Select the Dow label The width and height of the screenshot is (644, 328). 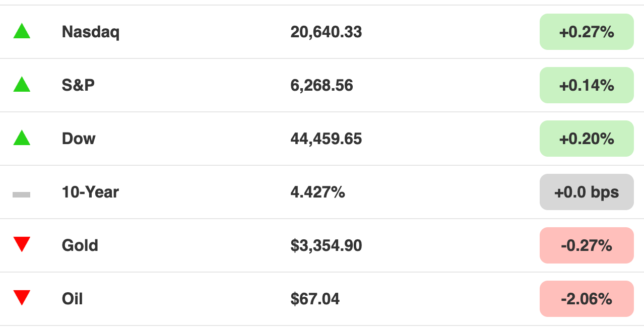79,139
